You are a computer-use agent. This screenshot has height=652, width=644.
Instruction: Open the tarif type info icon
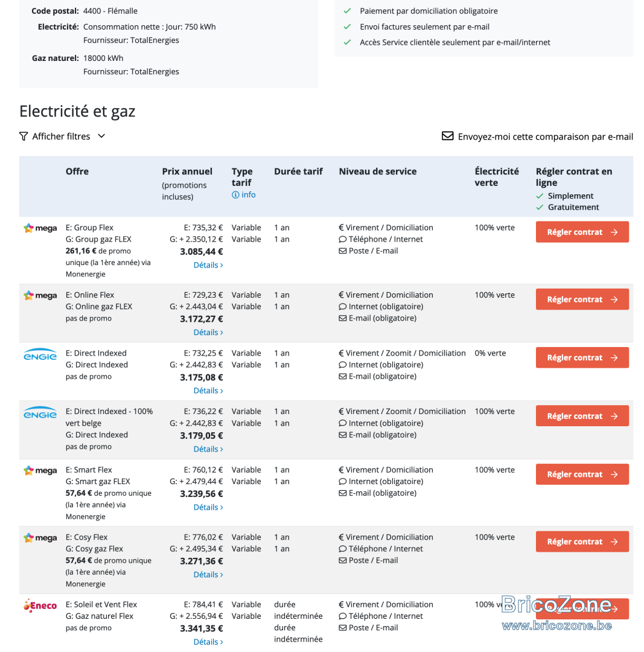[235, 195]
